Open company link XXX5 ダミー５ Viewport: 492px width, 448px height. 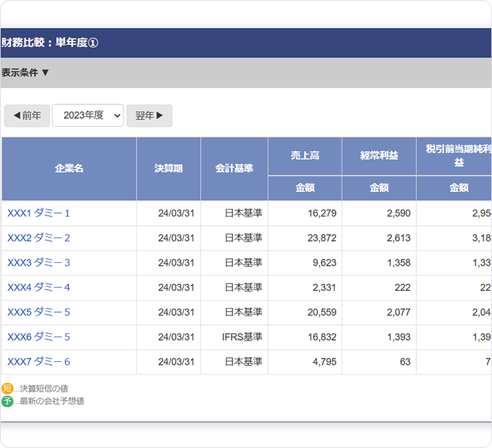(x=39, y=312)
